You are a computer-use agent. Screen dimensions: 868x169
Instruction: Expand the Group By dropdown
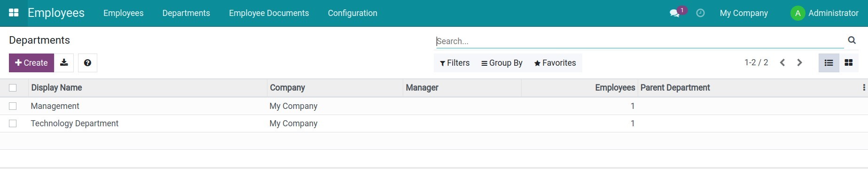click(502, 63)
